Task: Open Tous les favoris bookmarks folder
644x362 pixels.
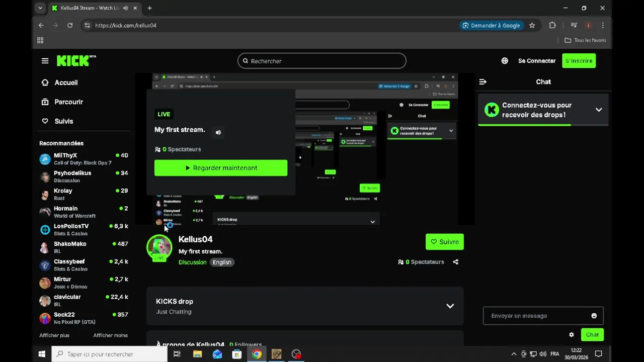Action: (585, 40)
